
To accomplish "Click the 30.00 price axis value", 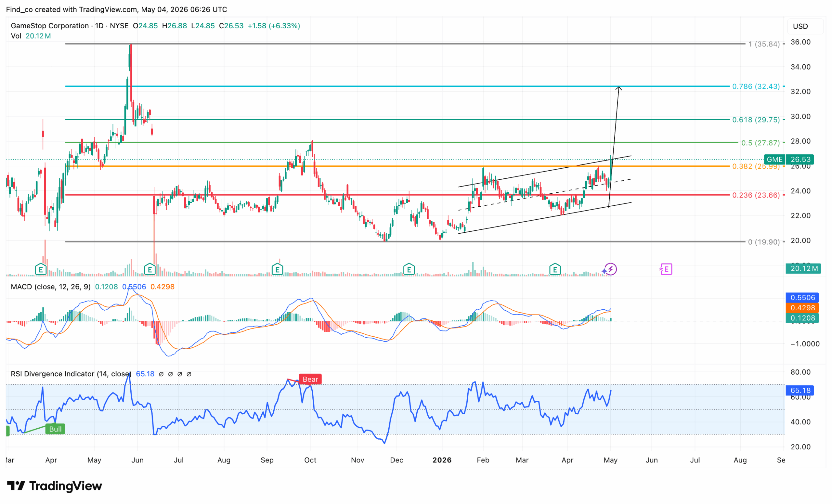I will tap(800, 116).
